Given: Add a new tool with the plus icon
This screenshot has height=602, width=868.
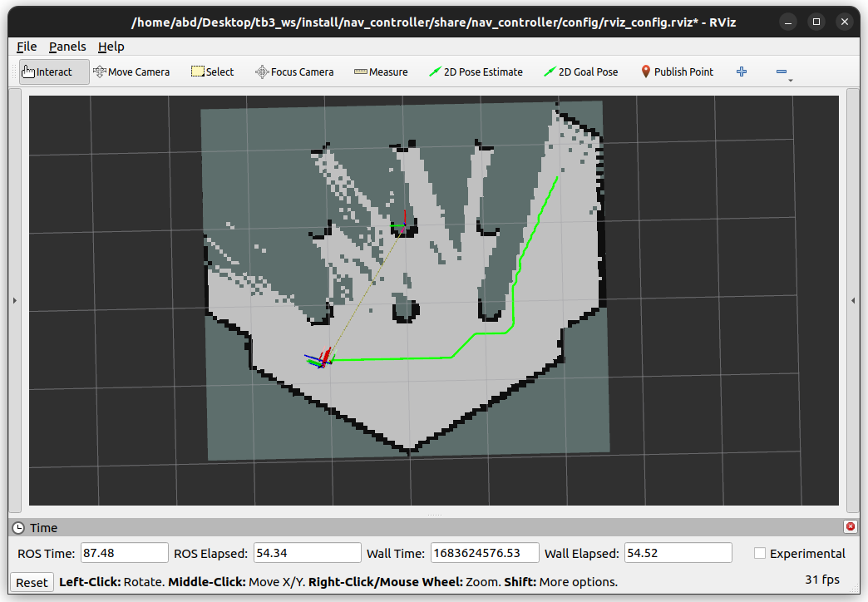Looking at the screenshot, I should [x=741, y=72].
